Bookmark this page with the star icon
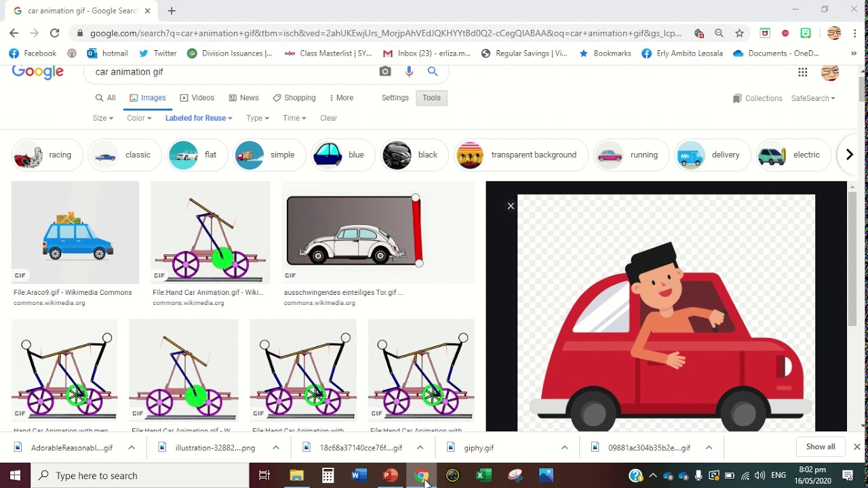 click(x=740, y=33)
